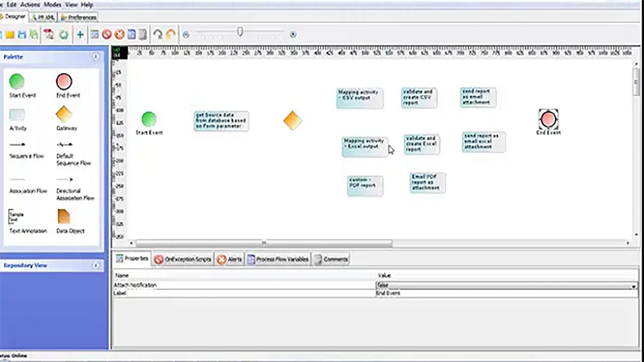
Task: Click the Save disk icon in toolbar
Action: pos(22,35)
